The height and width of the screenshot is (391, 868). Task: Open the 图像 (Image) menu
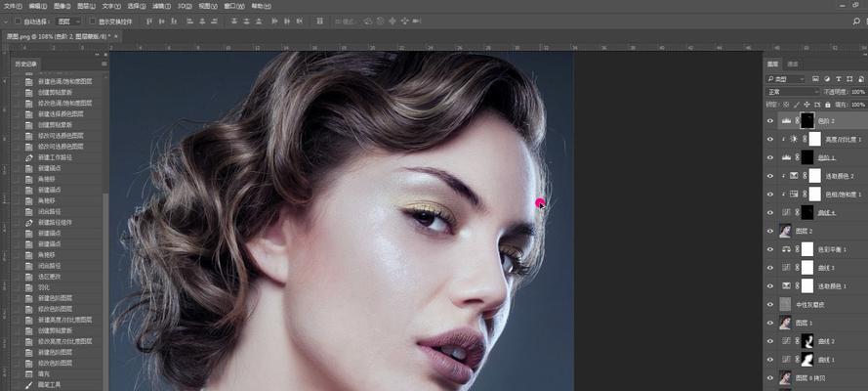click(62, 6)
